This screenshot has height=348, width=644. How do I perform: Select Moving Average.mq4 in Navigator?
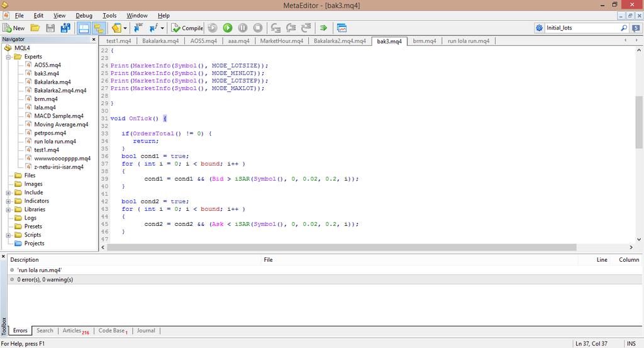(x=61, y=125)
